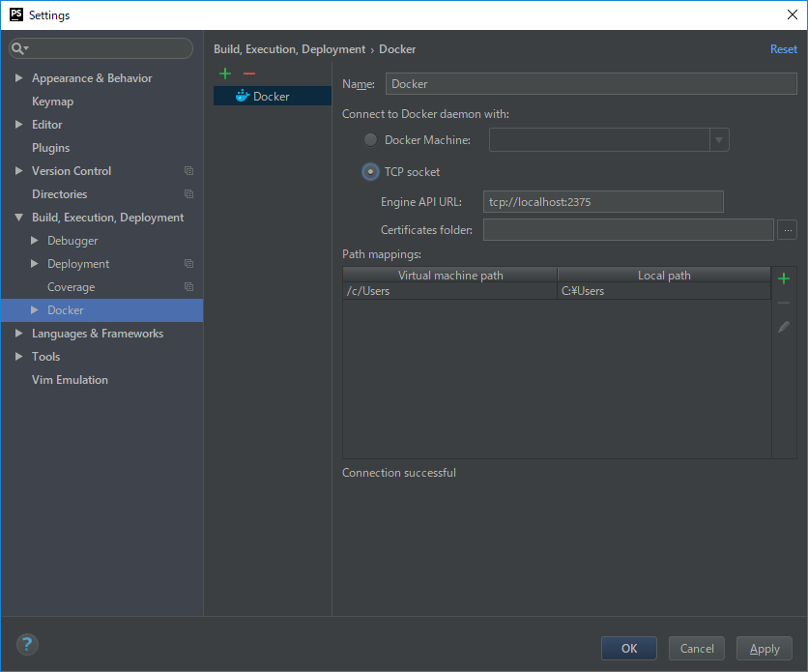The height and width of the screenshot is (672, 808).
Task: Open Coverage settings page
Action: coord(72,287)
